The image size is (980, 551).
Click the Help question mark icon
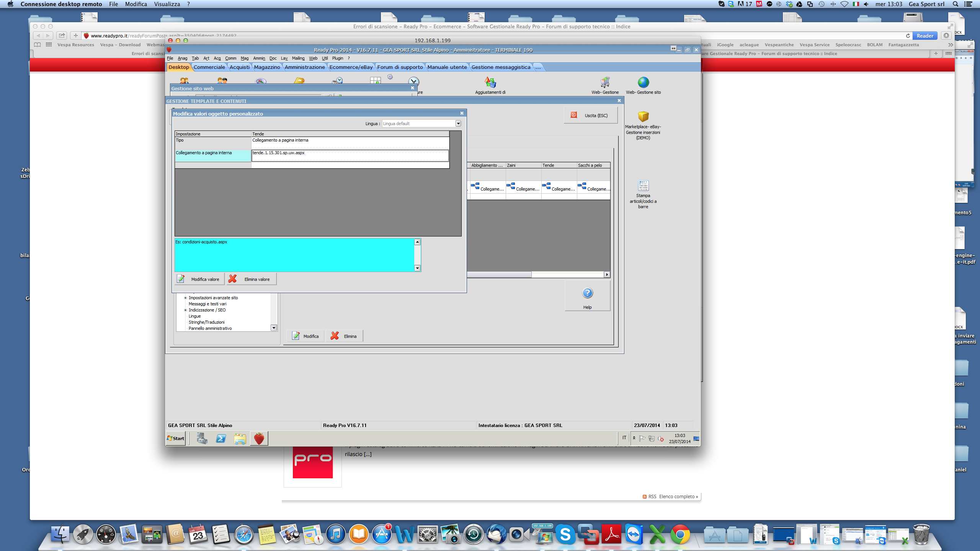(x=587, y=293)
